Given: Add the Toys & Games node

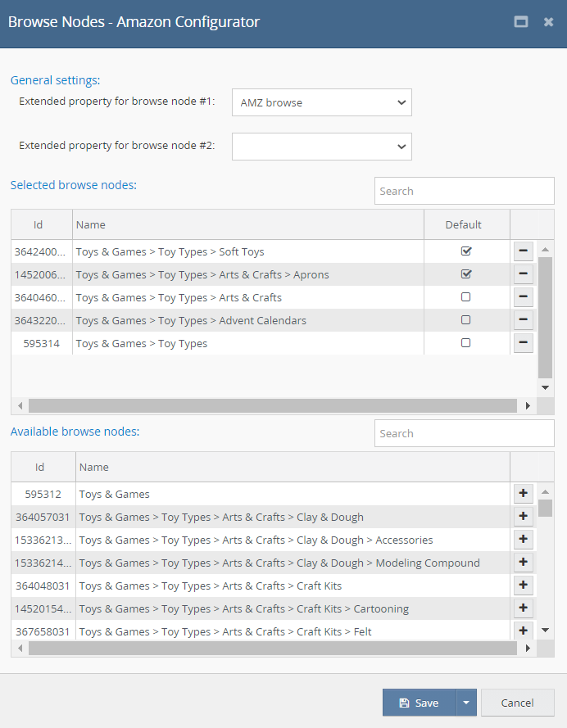Looking at the screenshot, I should pos(524,494).
